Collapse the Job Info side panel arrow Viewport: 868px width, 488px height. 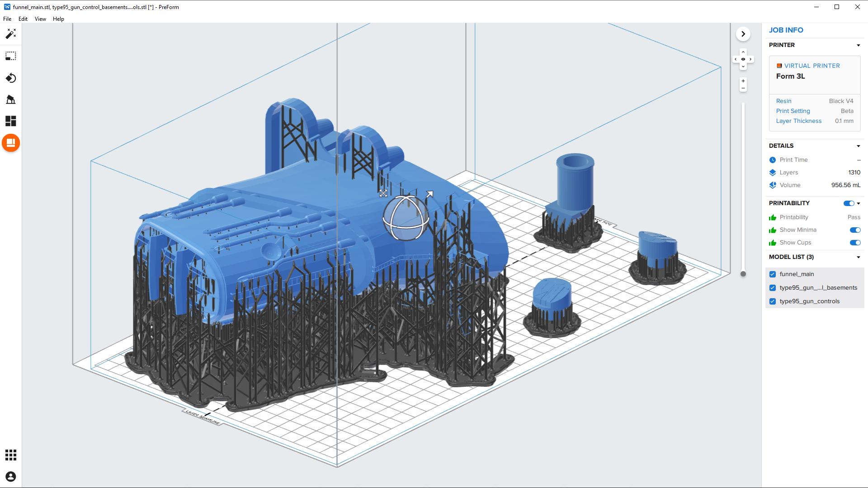coord(743,34)
